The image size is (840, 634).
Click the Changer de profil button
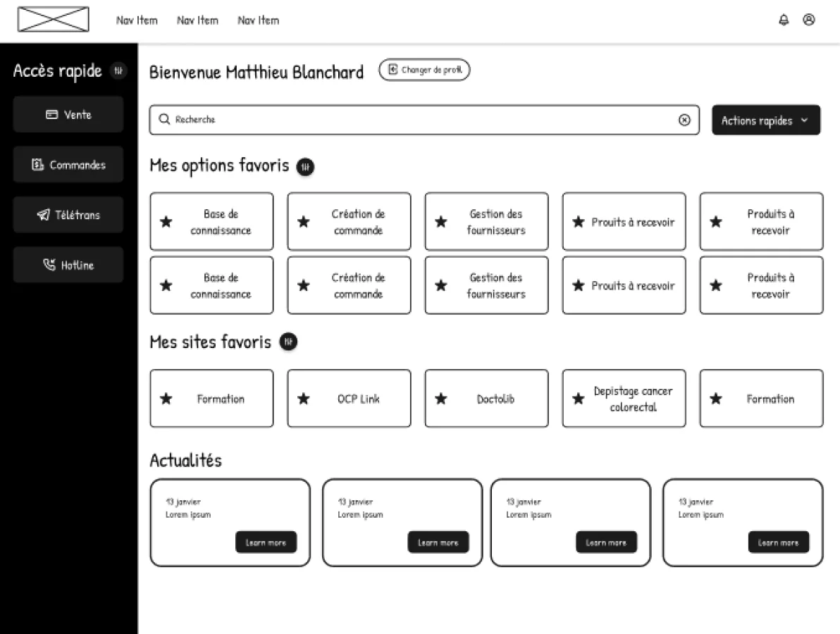424,70
